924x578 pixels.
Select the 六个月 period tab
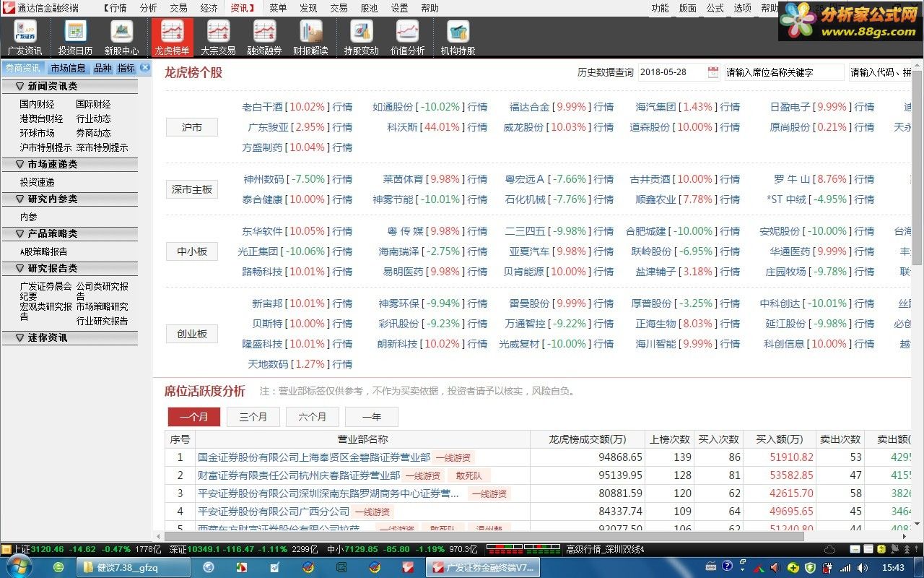click(313, 417)
